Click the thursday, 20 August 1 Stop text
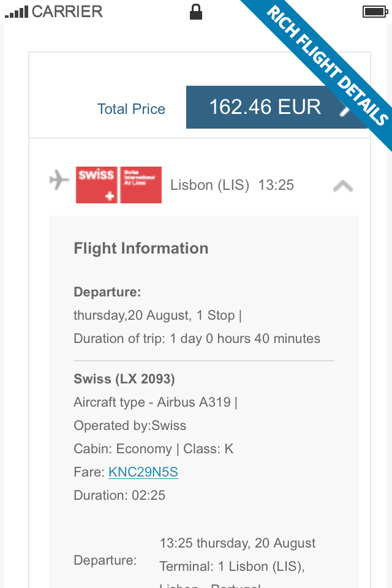Screen dimensions: 392x588 pyautogui.click(x=157, y=315)
